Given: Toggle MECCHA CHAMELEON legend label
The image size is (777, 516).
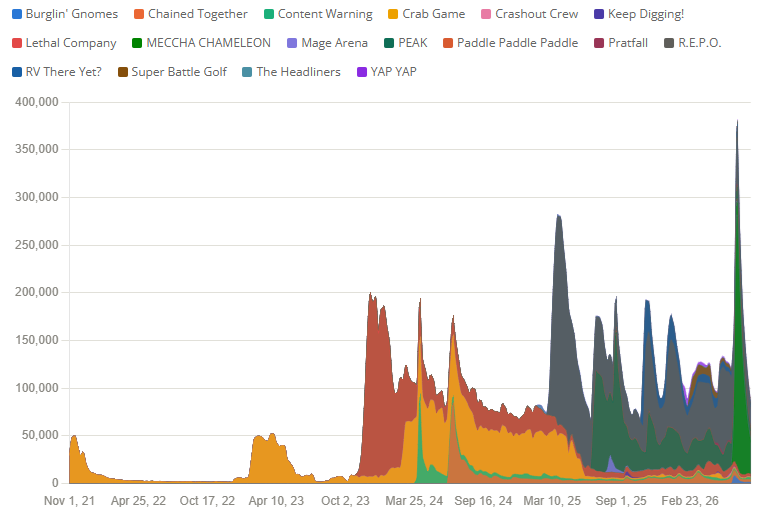Looking at the screenshot, I should tap(209, 43).
